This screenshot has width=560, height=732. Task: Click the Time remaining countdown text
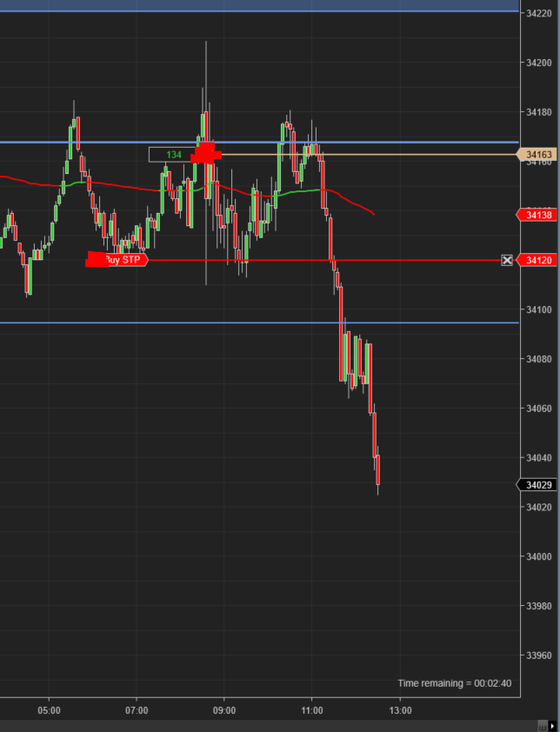(x=454, y=683)
